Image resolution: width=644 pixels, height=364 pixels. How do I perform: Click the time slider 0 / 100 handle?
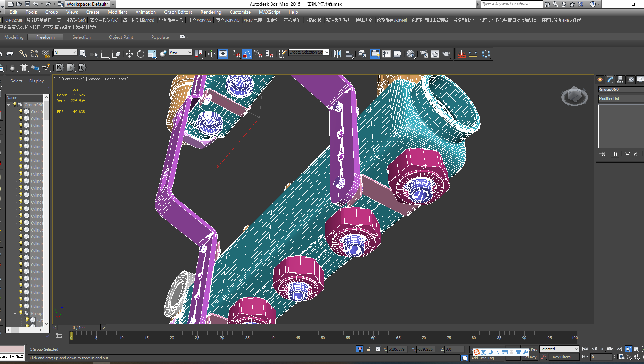79,327
